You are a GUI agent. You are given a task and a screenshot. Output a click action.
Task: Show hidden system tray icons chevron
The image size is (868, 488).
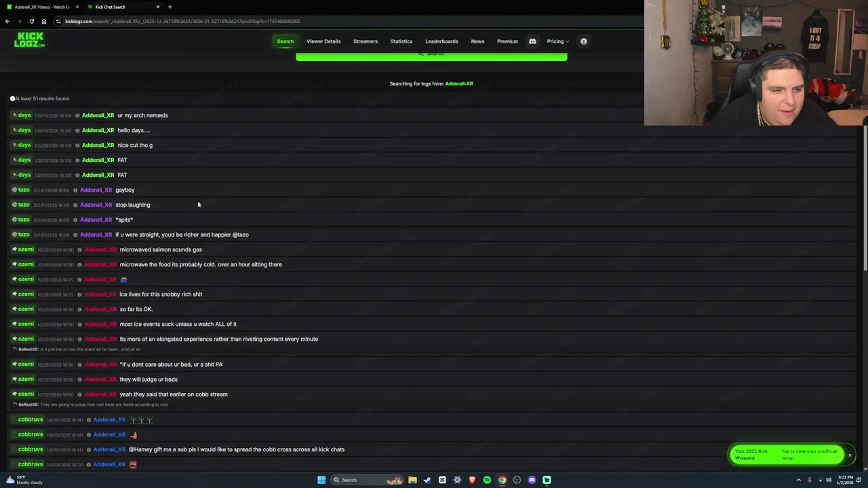(x=799, y=480)
